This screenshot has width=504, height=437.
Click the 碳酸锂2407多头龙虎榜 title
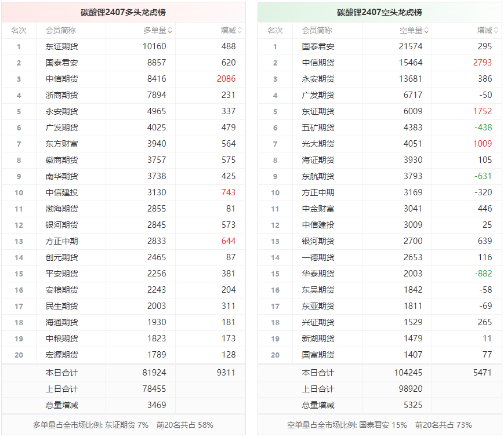[x=123, y=12]
